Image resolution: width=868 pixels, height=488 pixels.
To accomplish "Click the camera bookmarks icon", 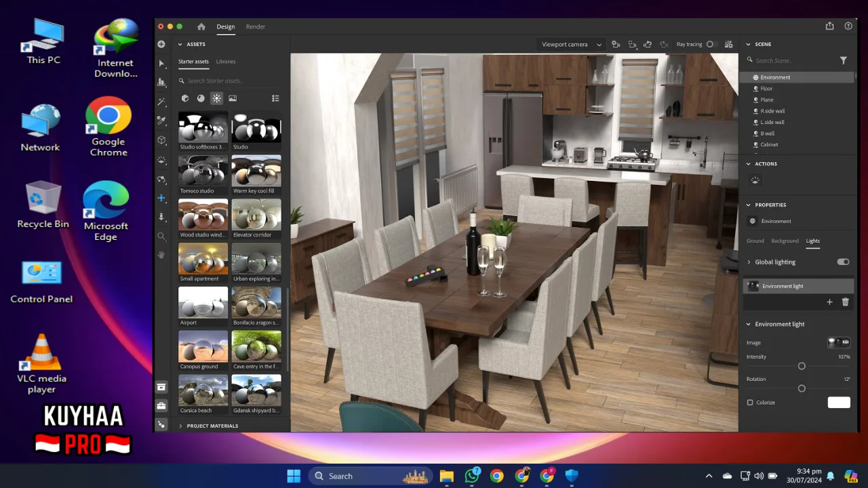I will [x=616, y=44].
